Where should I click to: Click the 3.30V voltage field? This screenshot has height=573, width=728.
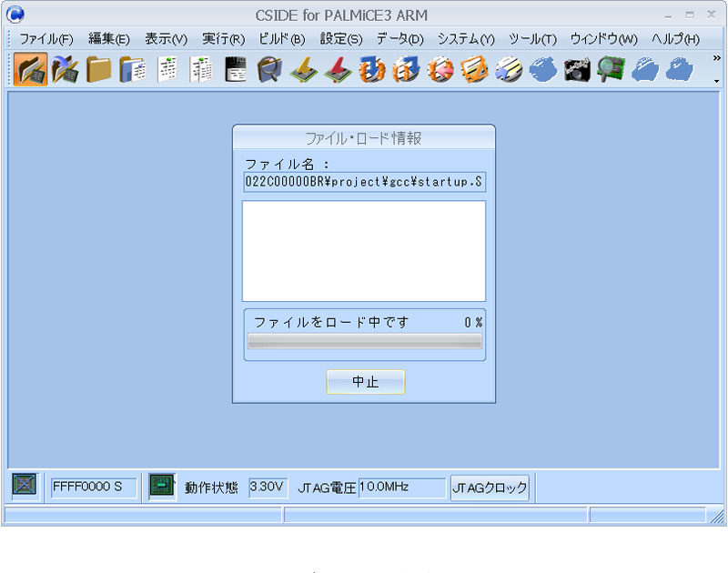[267, 488]
